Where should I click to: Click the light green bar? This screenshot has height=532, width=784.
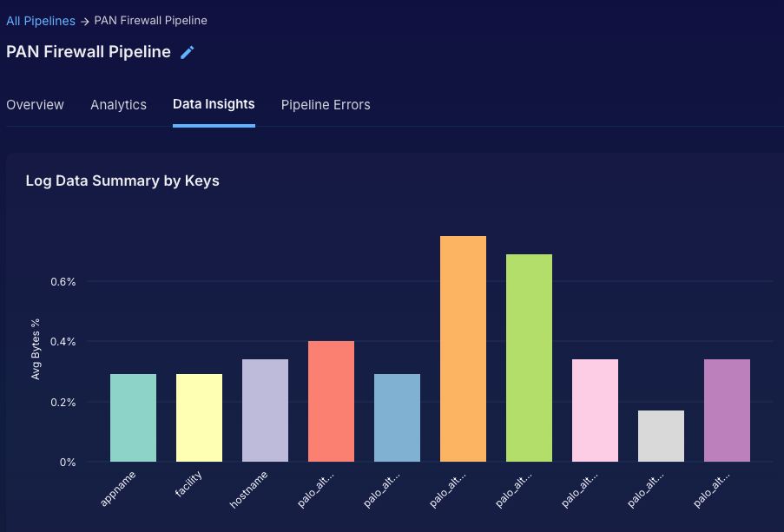tap(529, 358)
